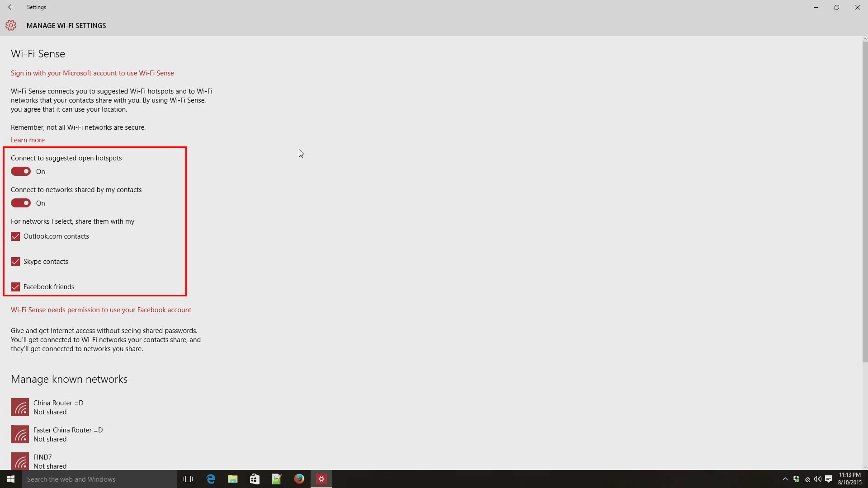The height and width of the screenshot is (488, 868).
Task: Go back with the Settings back arrow
Action: [x=11, y=7]
